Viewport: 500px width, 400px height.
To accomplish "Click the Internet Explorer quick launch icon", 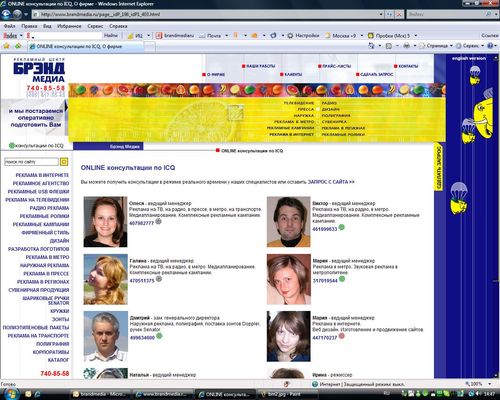I will [37, 394].
